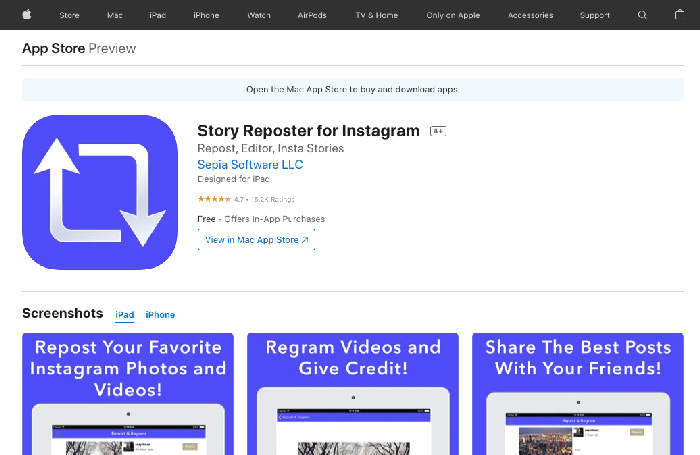Click the Story Reposter for Instagram title
Screen dimensions: 700x455
308,131
